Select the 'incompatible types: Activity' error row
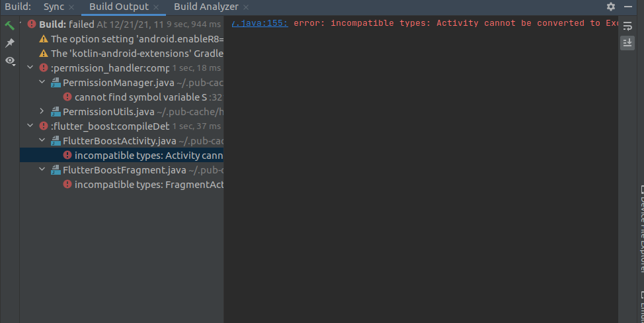This screenshot has width=644, height=323. 122,156
